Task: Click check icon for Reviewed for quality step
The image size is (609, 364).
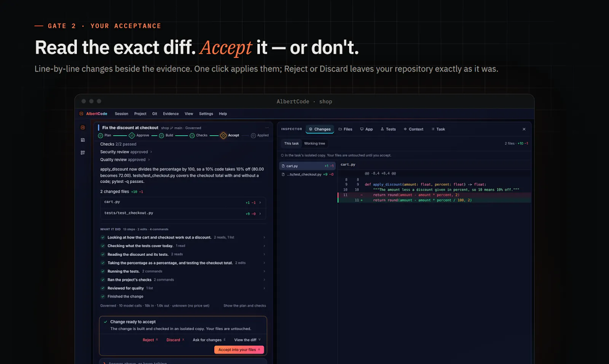Action: (x=103, y=288)
